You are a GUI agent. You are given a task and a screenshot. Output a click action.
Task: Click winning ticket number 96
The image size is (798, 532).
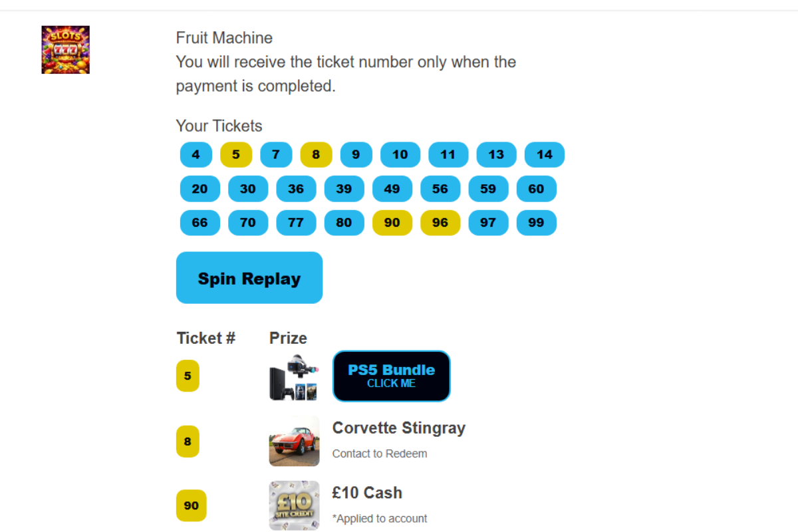tap(440, 223)
